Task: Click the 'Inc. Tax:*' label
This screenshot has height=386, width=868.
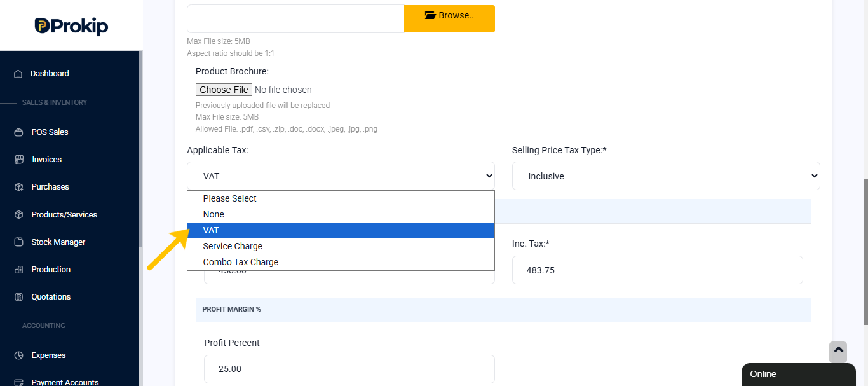Action: pos(530,244)
